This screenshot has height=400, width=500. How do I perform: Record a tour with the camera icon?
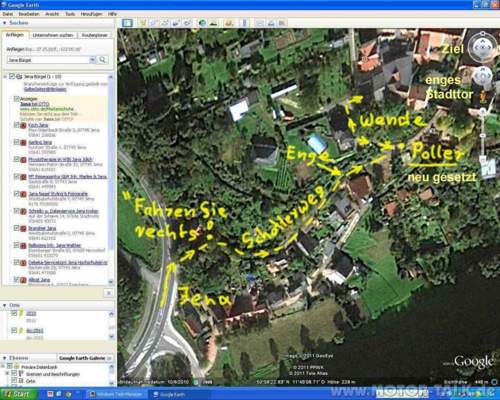(187, 23)
